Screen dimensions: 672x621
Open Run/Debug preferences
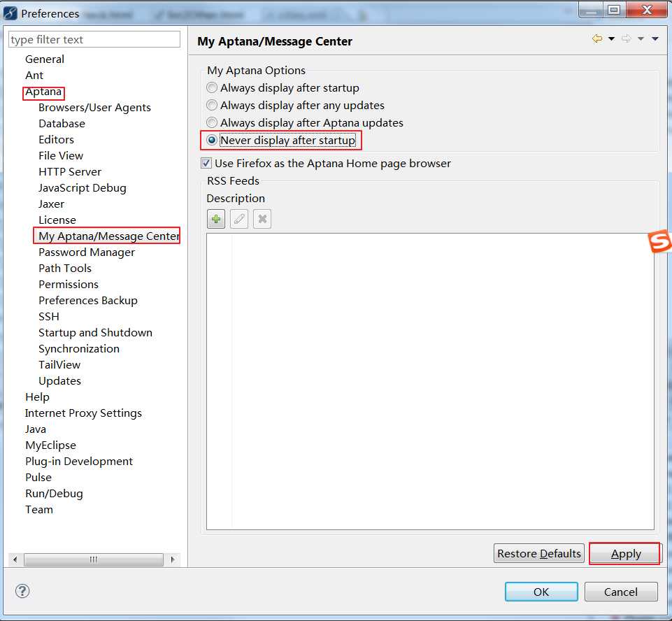pyautogui.click(x=54, y=494)
